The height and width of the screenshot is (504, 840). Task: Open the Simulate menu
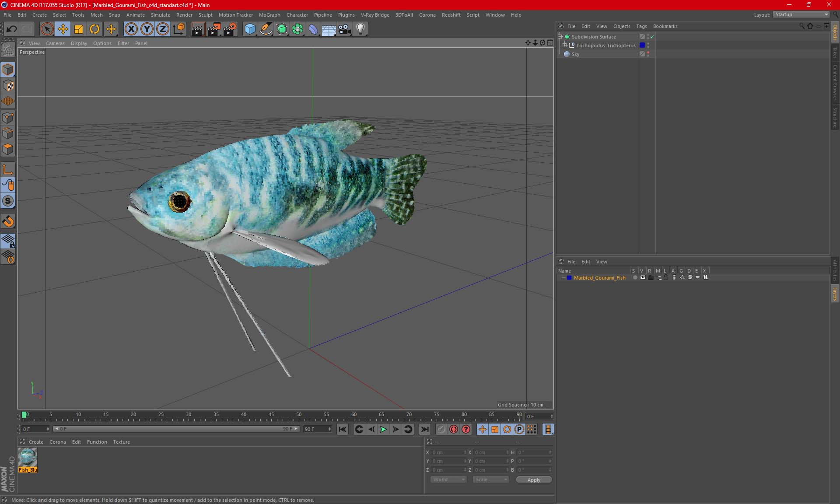[160, 15]
